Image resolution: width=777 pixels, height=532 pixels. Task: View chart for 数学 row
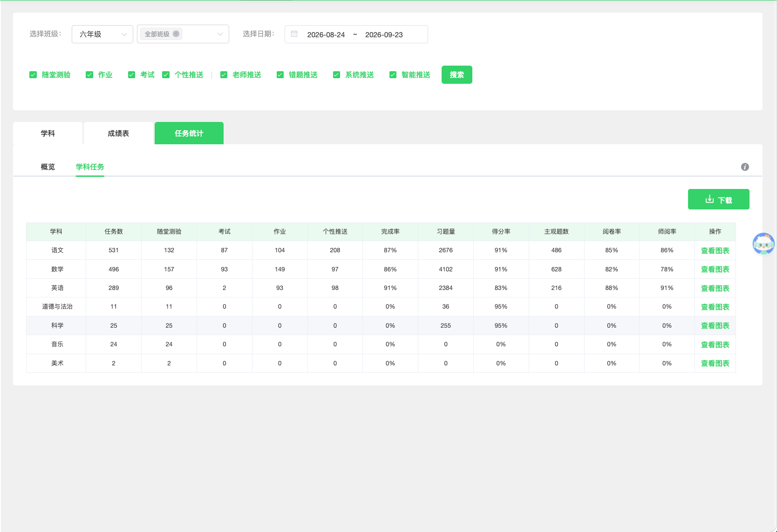(715, 269)
